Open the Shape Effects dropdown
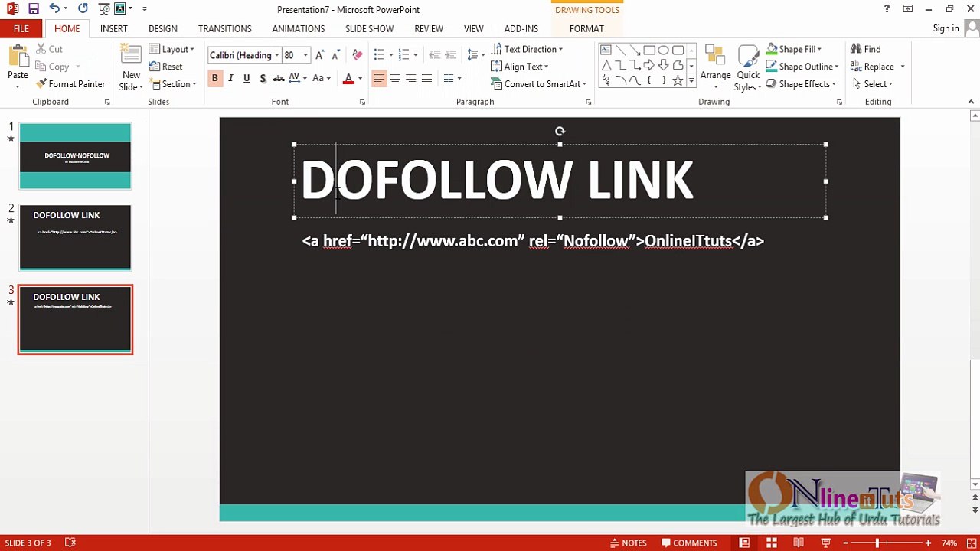980x551 pixels. pos(801,84)
